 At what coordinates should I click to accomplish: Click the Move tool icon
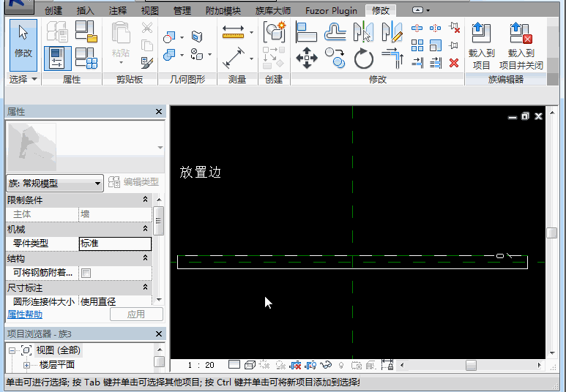click(x=306, y=58)
